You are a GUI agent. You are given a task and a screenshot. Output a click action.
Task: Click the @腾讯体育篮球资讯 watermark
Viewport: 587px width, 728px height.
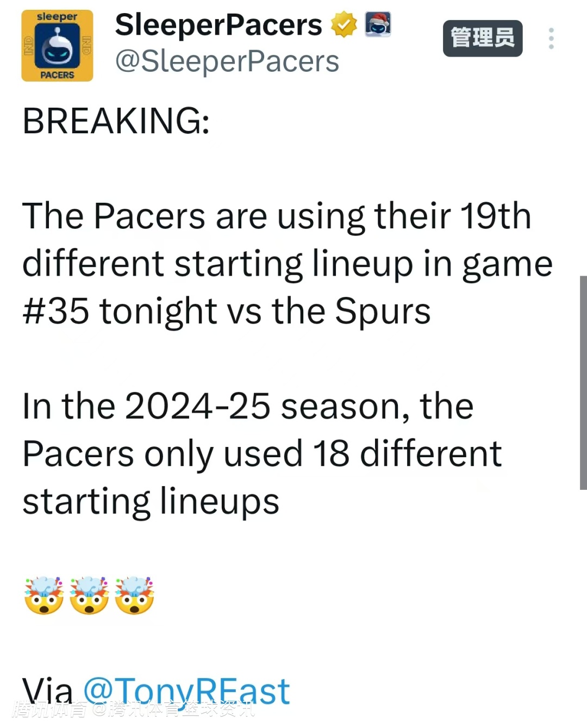(x=173, y=710)
